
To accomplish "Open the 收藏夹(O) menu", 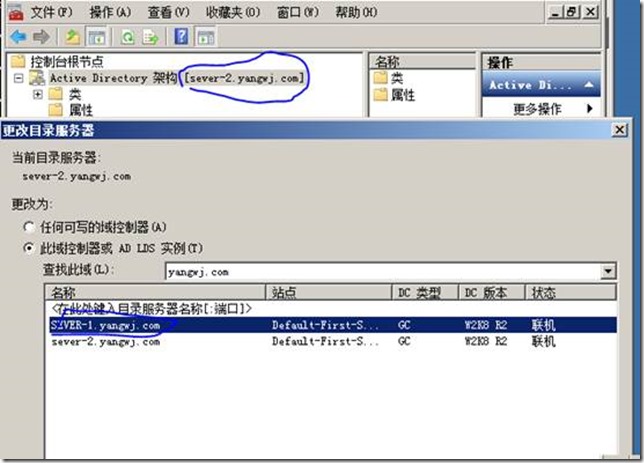I will tap(233, 12).
